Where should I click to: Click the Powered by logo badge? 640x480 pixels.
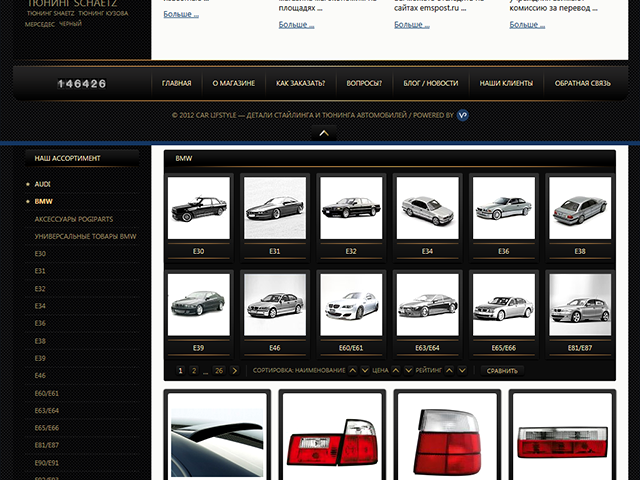click(x=462, y=115)
